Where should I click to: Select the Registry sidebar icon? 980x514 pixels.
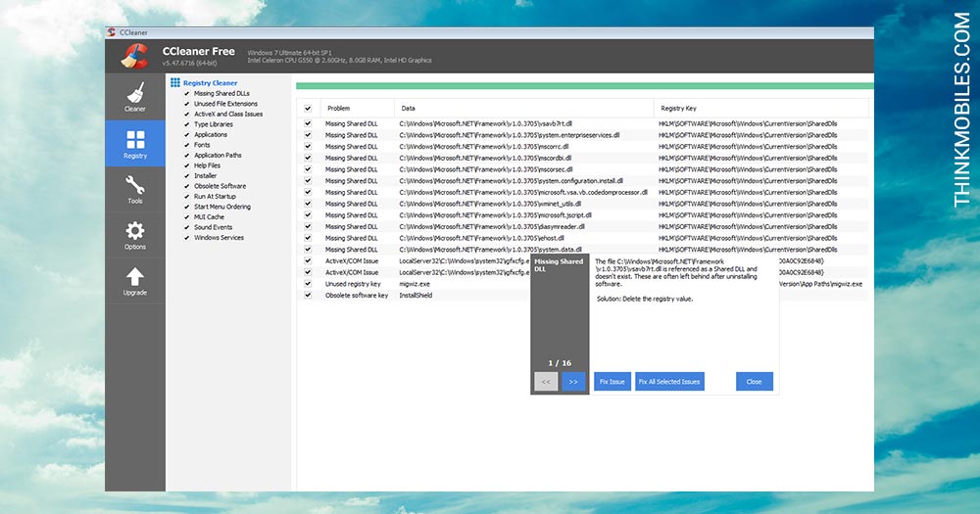135,144
